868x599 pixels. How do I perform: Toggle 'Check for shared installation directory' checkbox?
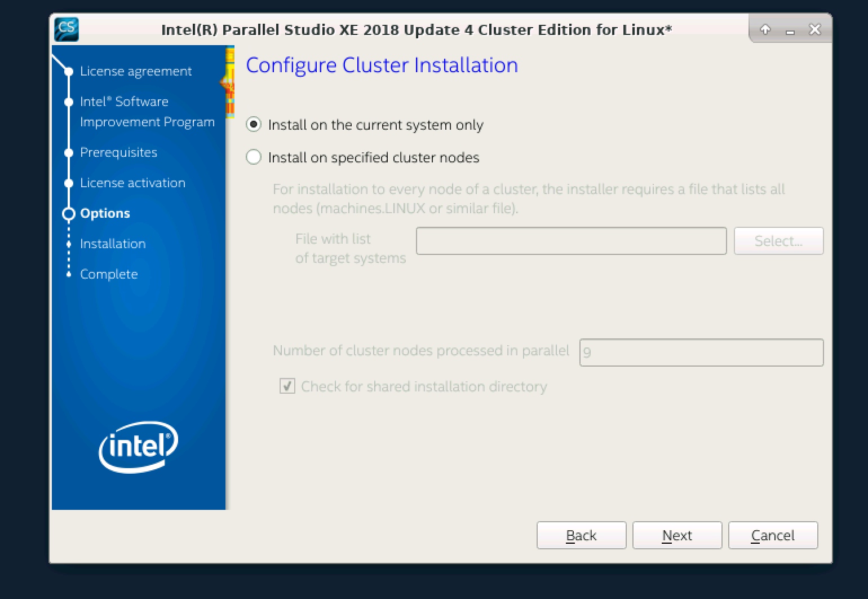(x=287, y=386)
